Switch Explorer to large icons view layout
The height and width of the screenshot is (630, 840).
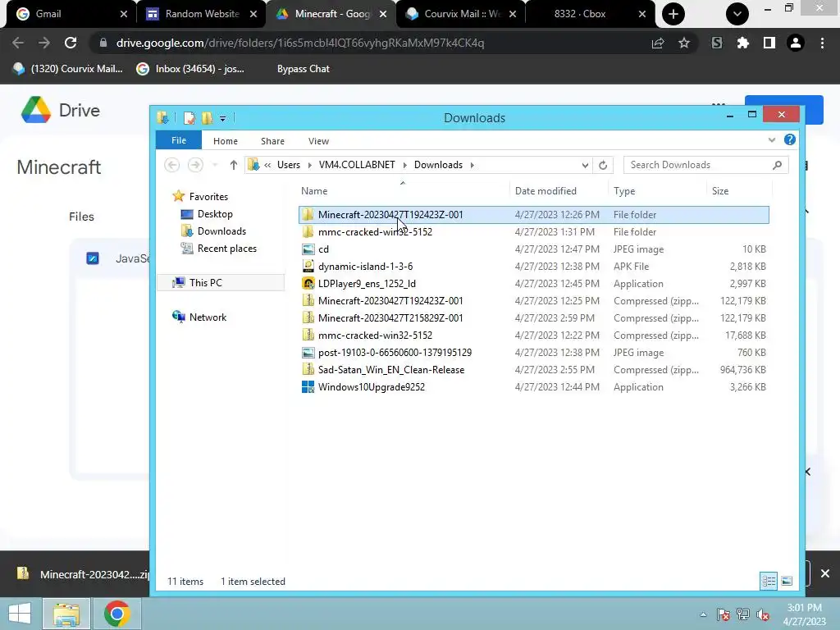click(787, 581)
